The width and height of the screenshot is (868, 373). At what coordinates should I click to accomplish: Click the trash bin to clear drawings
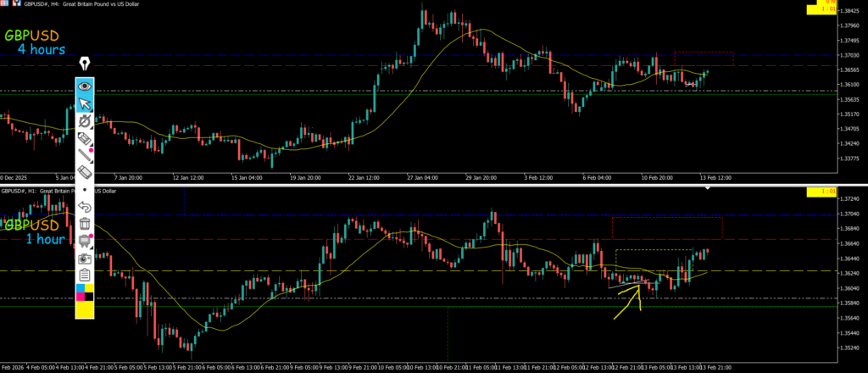85,224
